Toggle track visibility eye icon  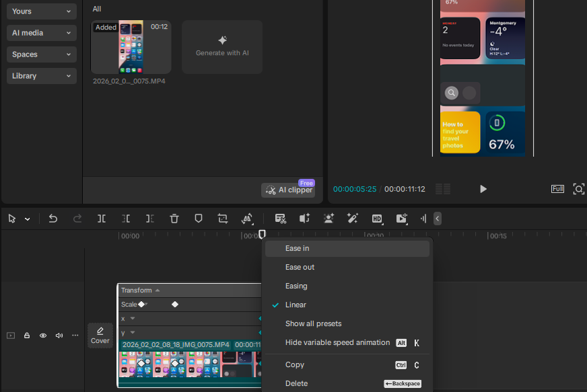tap(43, 336)
